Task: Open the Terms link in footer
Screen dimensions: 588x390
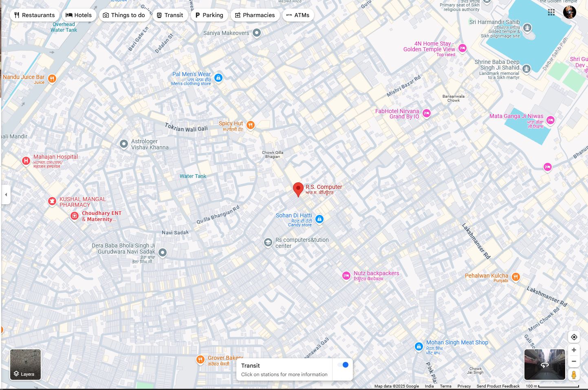Action: [x=445, y=386]
